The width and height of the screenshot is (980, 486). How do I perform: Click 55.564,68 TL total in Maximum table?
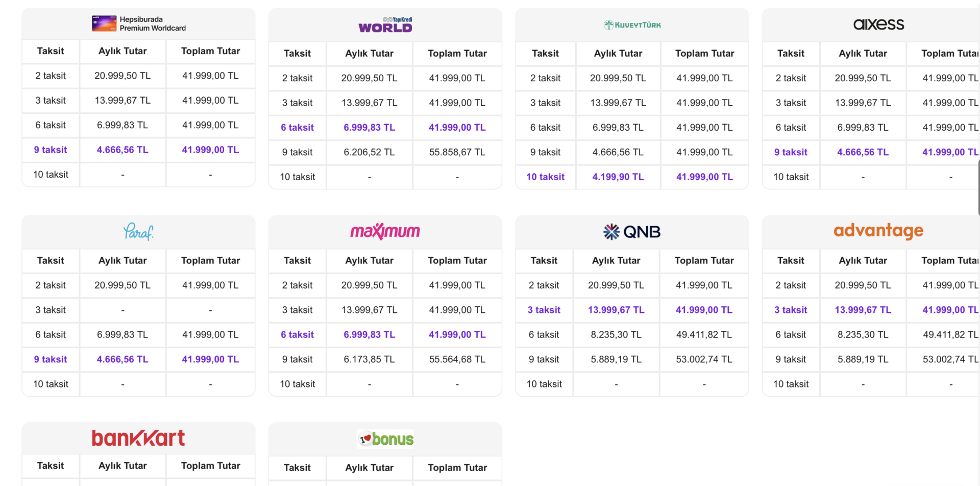pyautogui.click(x=457, y=359)
